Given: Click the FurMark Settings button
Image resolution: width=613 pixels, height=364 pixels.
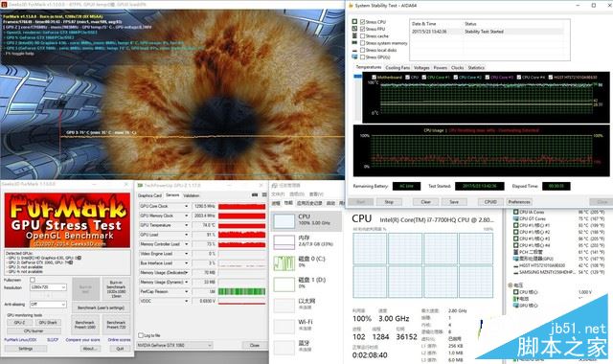Looking at the screenshot, I should (26, 349).
